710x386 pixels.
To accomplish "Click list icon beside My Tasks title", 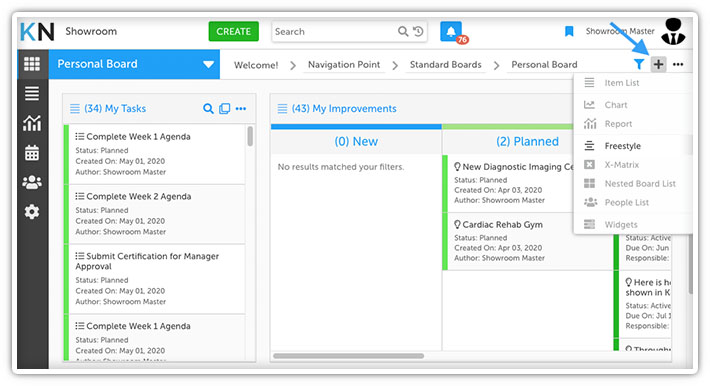I will tap(75, 109).
